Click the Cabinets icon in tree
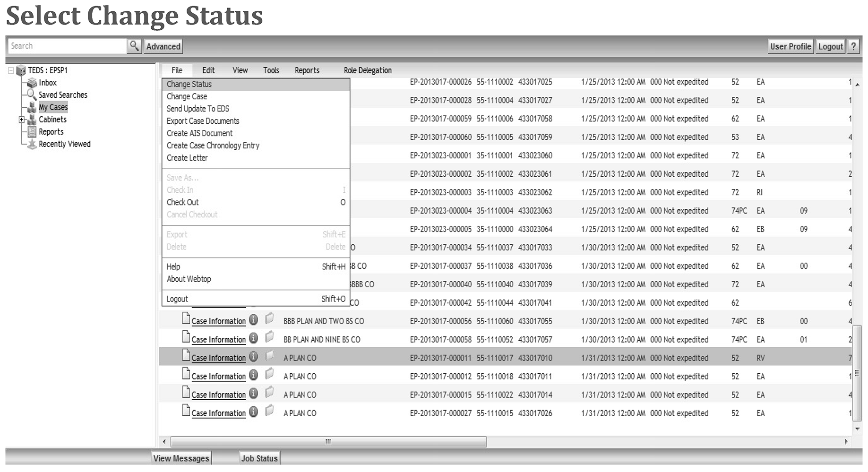This screenshot has height=472, width=868. coord(32,120)
